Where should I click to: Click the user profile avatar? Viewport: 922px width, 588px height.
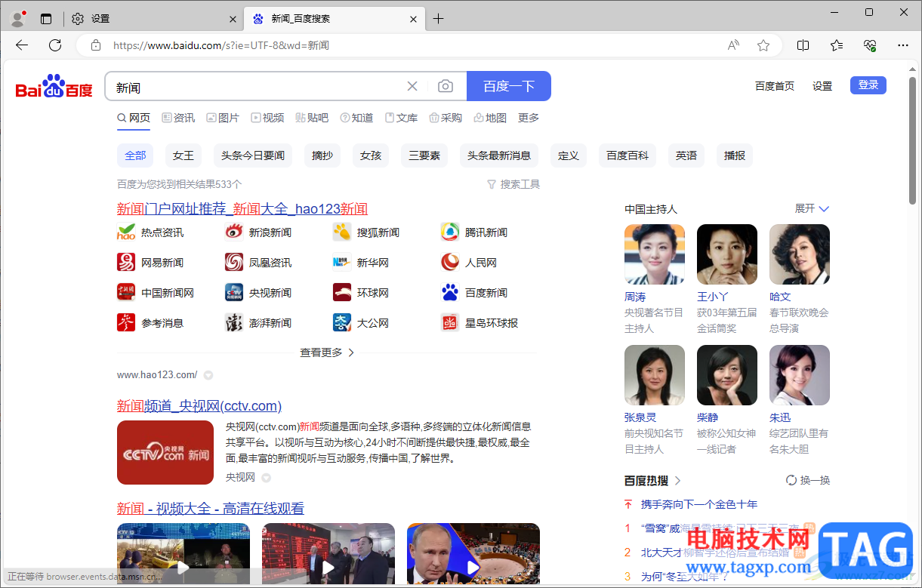point(19,18)
